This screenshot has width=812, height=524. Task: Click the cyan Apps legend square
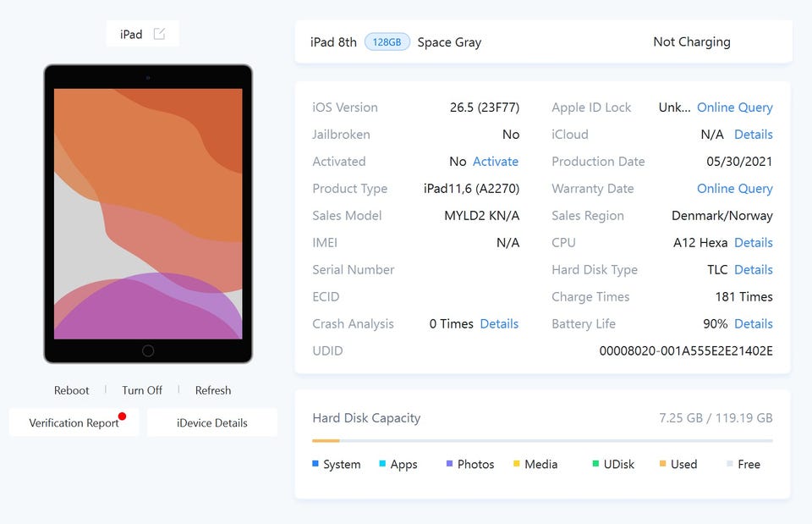pyautogui.click(x=382, y=463)
